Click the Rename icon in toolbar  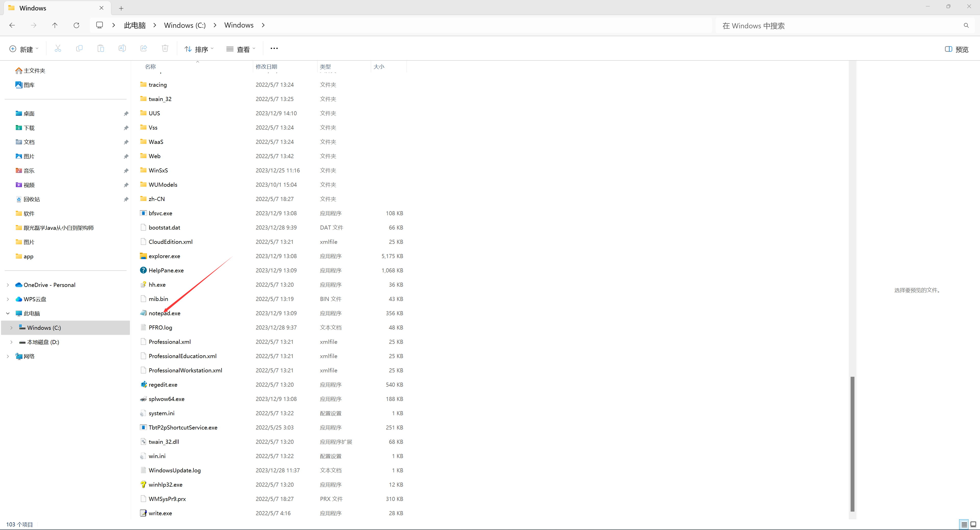pyautogui.click(x=122, y=49)
